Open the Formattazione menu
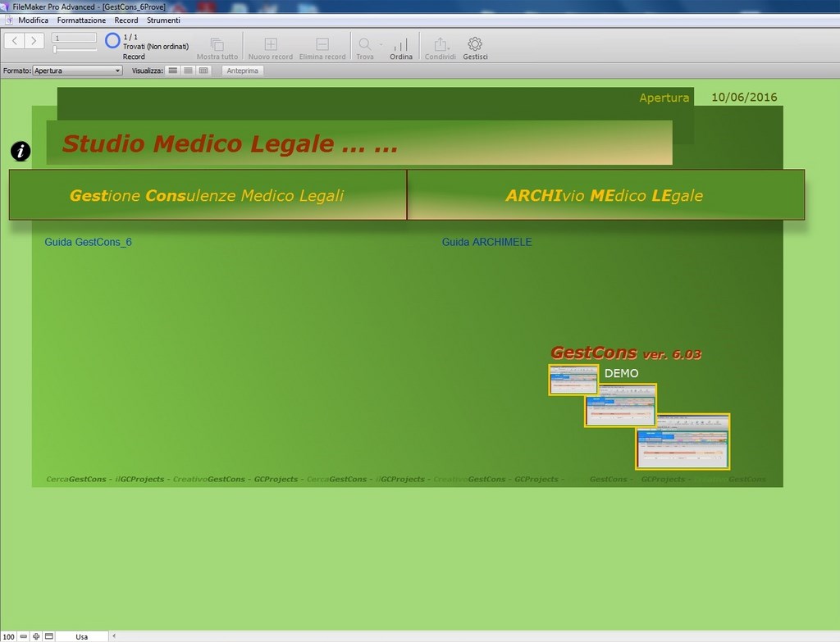The width and height of the screenshot is (840, 642). 81,20
